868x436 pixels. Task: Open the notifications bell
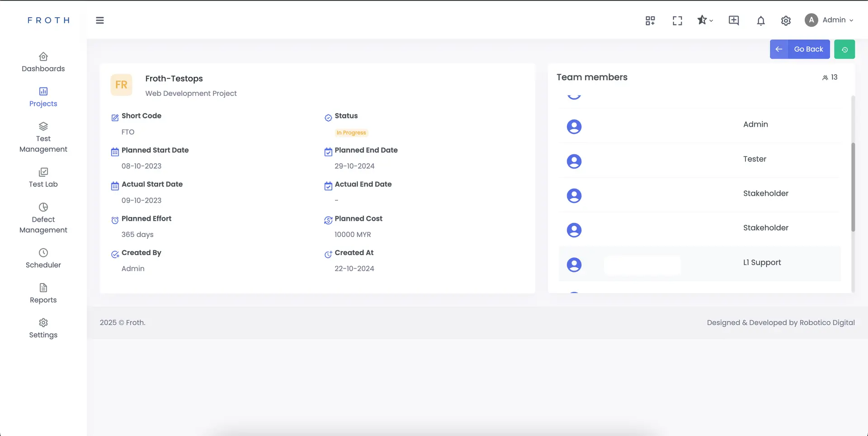(761, 21)
